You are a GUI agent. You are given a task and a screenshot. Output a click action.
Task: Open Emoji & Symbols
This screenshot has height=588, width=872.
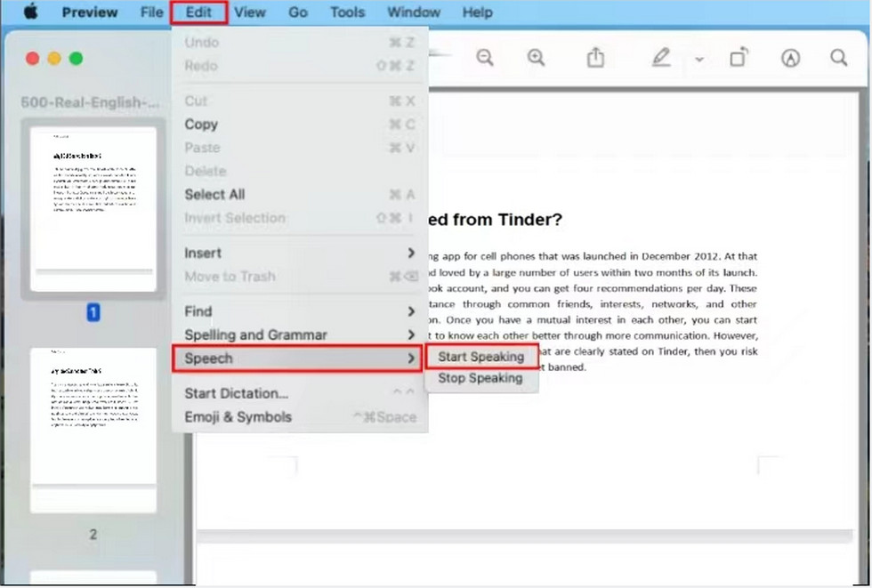pyautogui.click(x=300, y=417)
